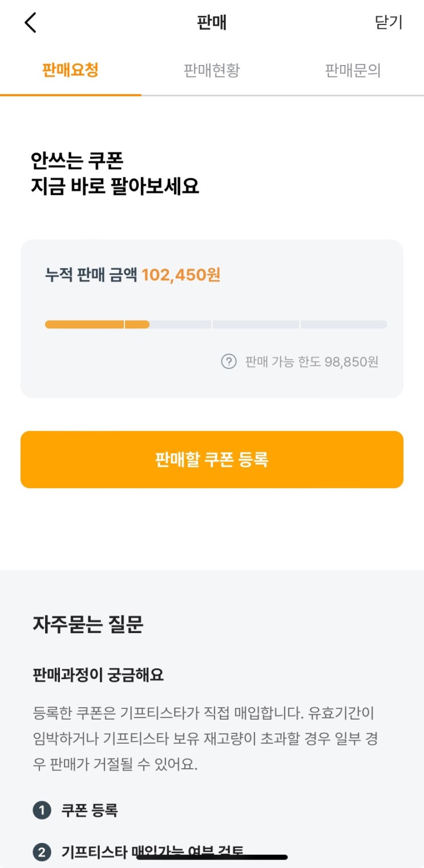Tap the step 2 number icon
Image resolution: width=424 pixels, height=868 pixels.
42,853
